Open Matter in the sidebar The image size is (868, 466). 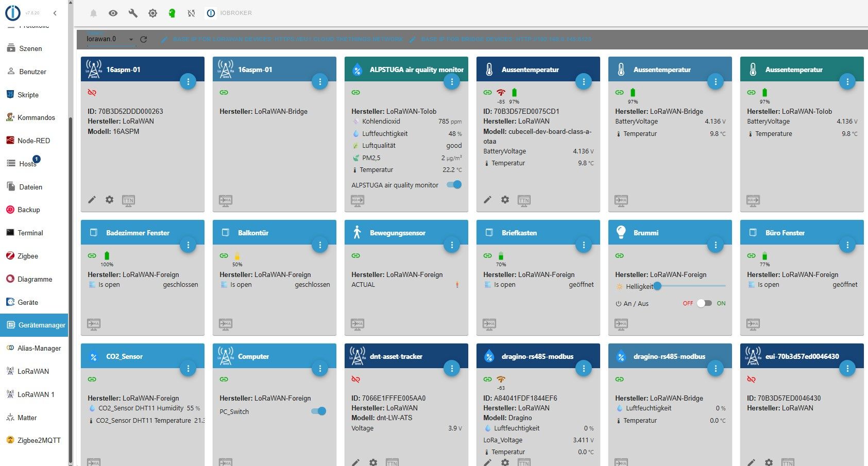coord(34,418)
